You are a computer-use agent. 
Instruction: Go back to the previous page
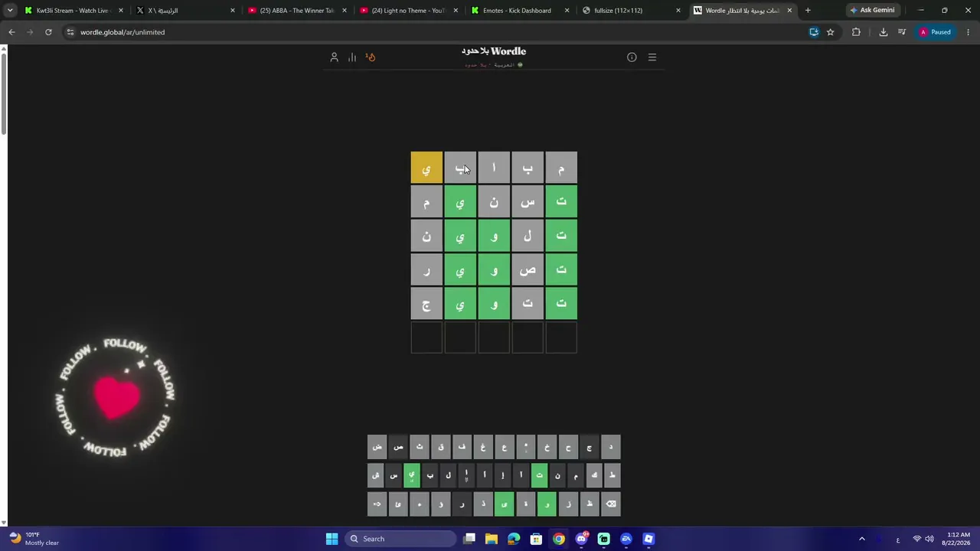[x=11, y=32]
